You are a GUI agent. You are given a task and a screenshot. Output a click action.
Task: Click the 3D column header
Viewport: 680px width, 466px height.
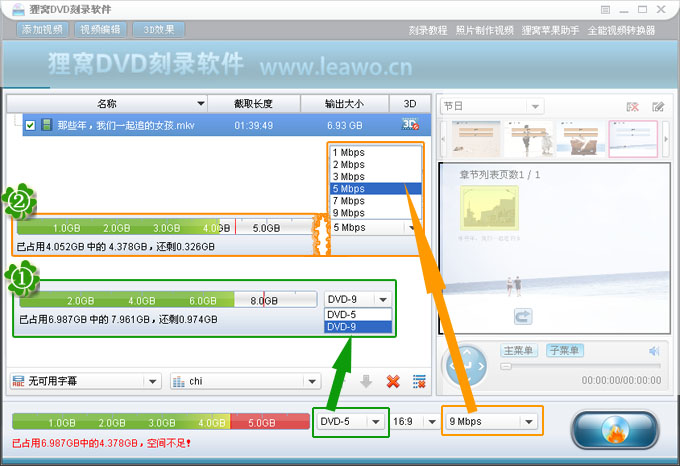click(410, 104)
